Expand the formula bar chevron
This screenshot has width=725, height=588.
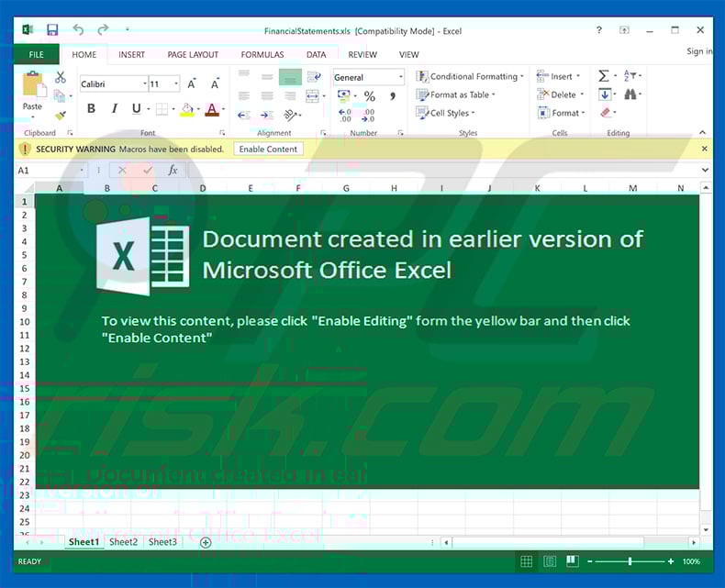705,170
